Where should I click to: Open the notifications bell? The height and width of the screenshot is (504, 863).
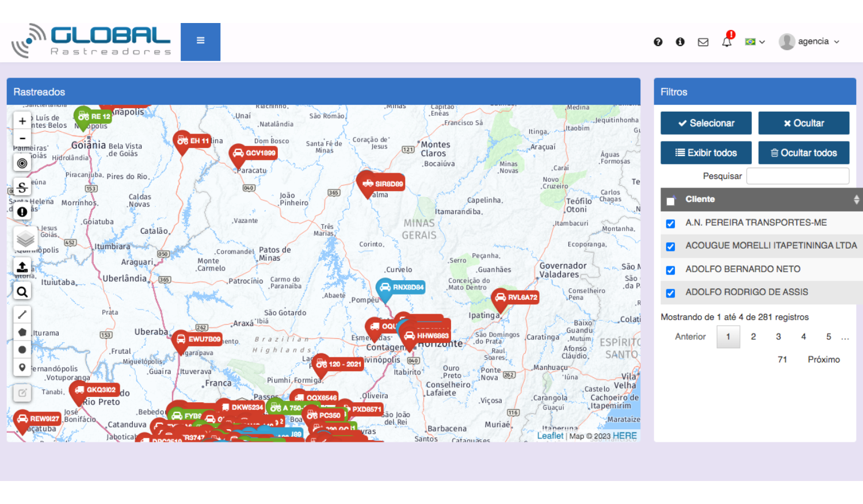tap(727, 41)
